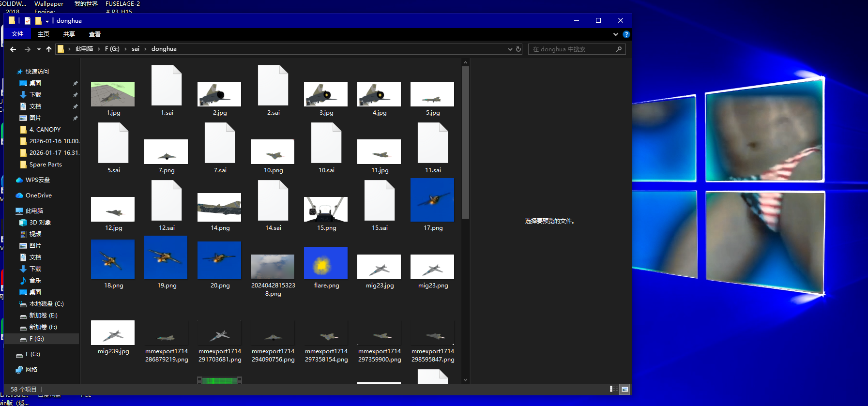This screenshot has width=868, height=406.
Task: Switch to the 查看 ribbon tab
Action: click(95, 34)
